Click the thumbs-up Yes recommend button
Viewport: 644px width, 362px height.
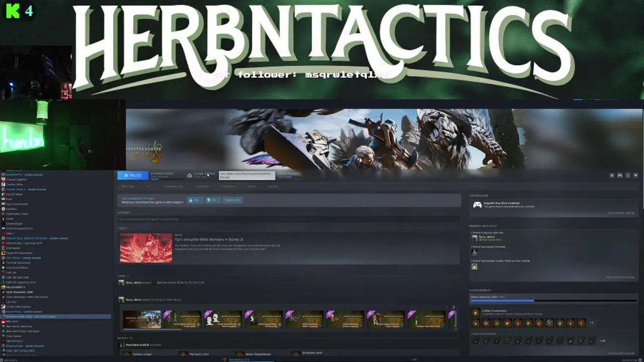coord(195,200)
